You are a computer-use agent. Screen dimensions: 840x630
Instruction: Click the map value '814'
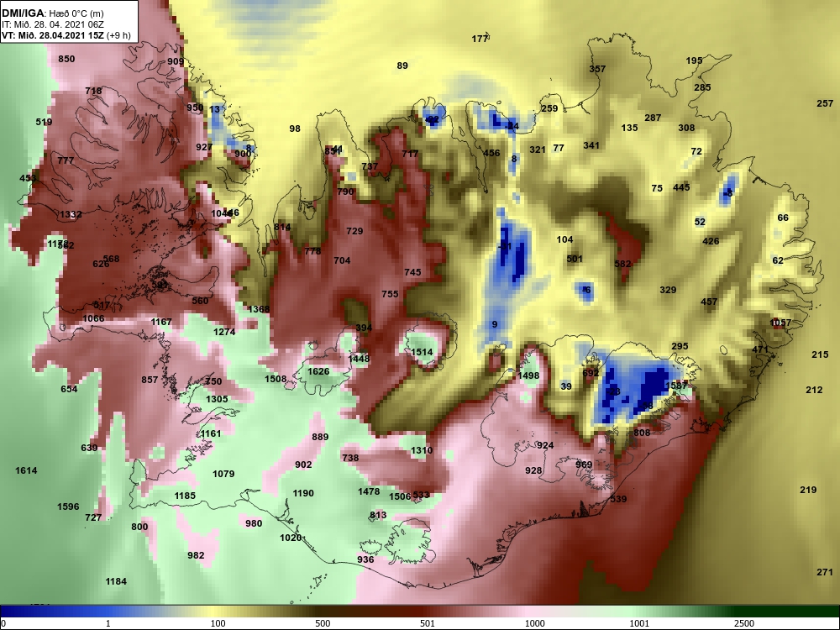tap(282, 227)
